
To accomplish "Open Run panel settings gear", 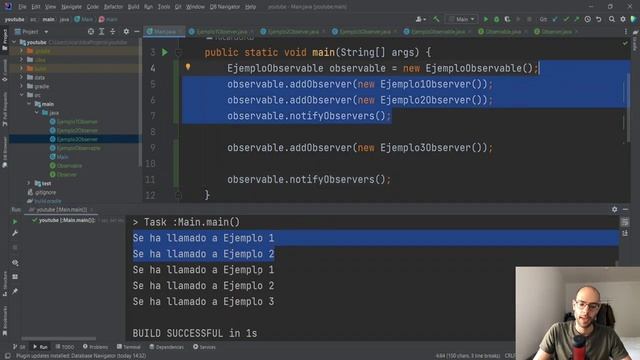I will (x=614, y=209).
